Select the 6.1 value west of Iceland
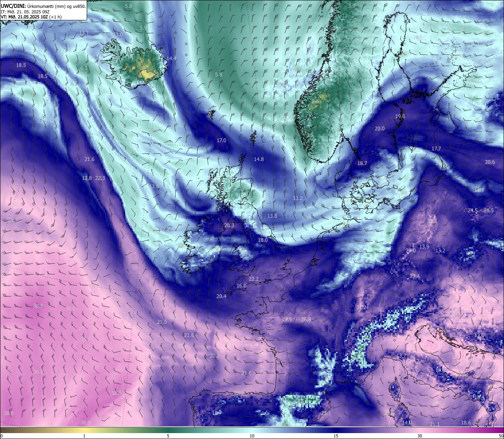 (x=84, y=68)
